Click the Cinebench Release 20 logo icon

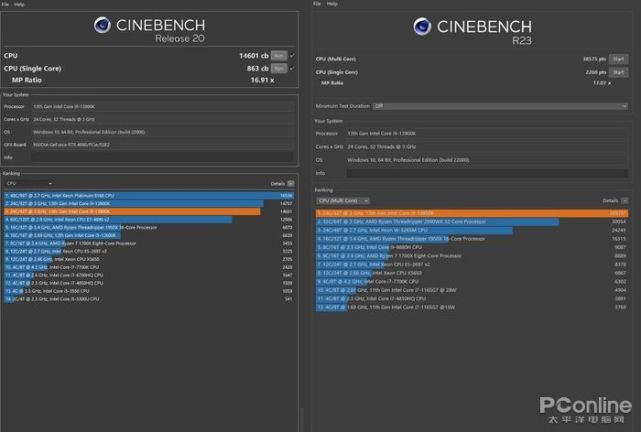[x=103, y=26]
